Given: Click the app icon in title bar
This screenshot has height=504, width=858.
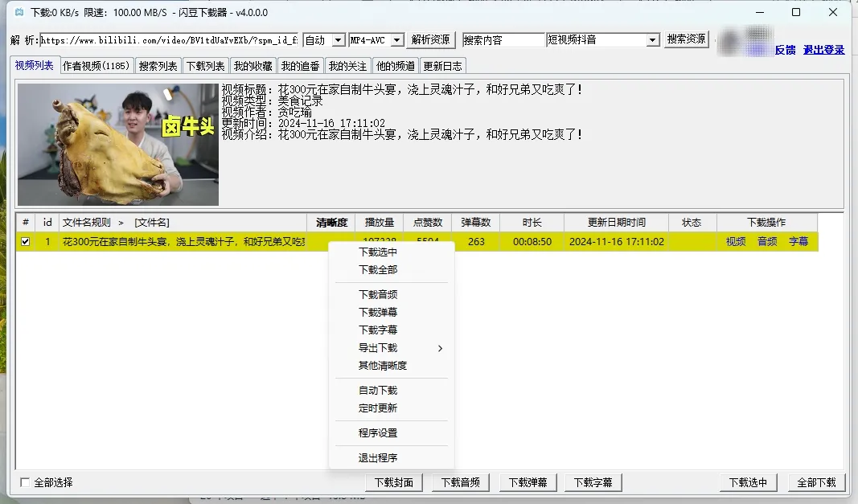Looking at the screenshot, I should (x=18, y=13).
